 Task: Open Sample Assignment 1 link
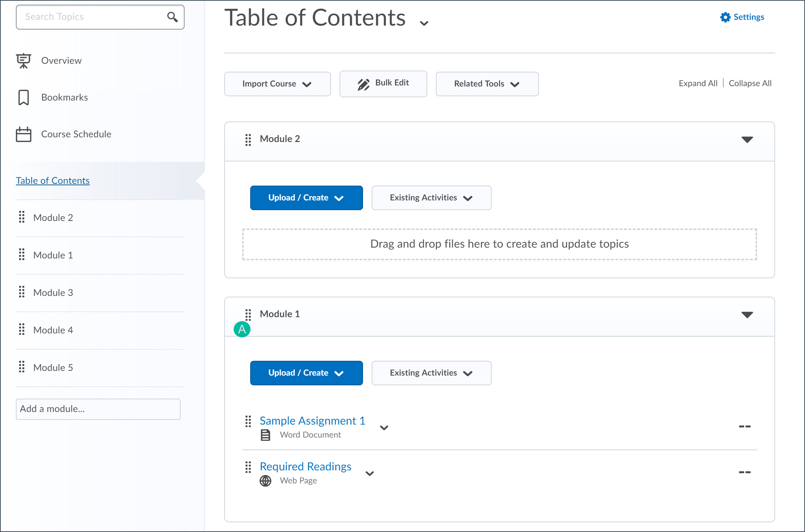312,421
